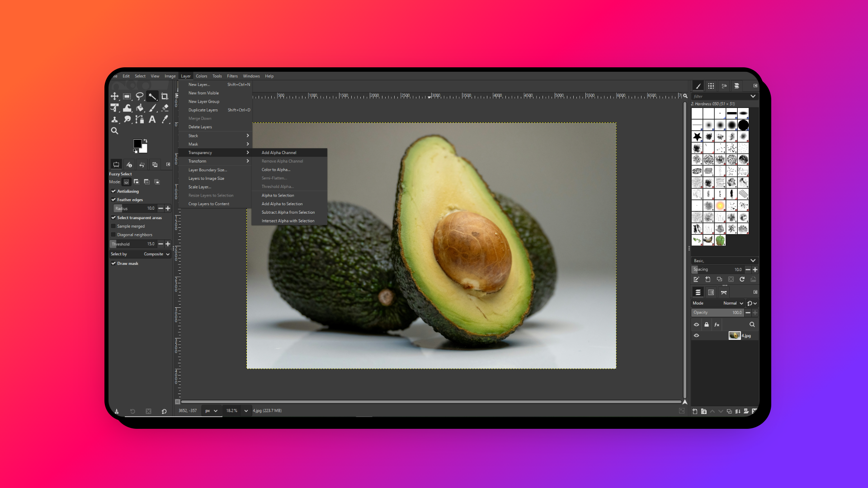Click Crop Layers to Content
Image resolution: width=868 pixels, height=488 pixels.
tap(208, 204)
